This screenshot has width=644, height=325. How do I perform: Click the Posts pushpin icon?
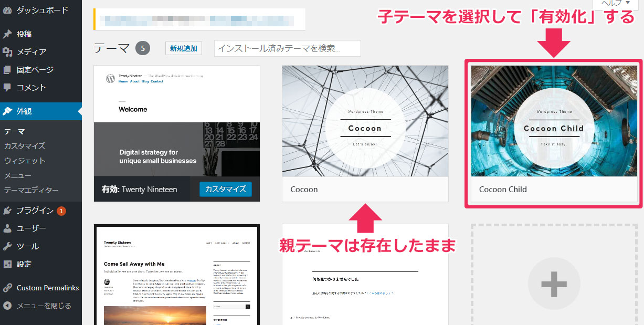(x=7, y=34)
